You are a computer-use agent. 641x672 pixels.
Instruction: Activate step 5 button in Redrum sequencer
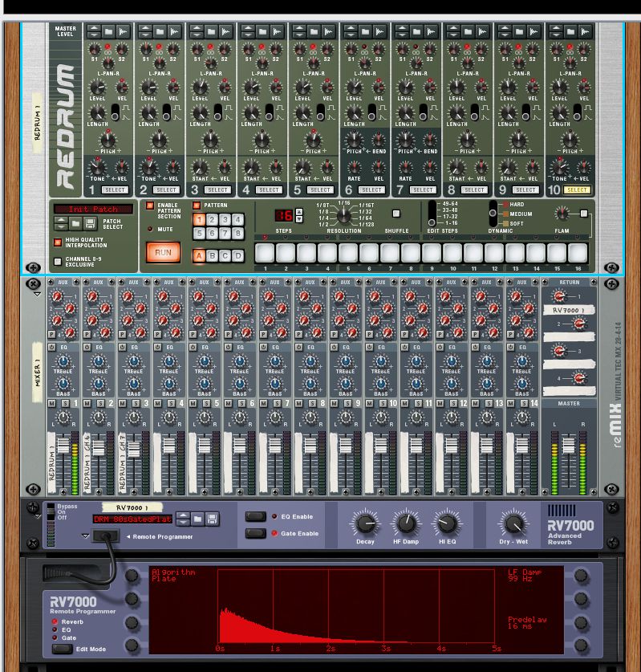pos(347,253)
